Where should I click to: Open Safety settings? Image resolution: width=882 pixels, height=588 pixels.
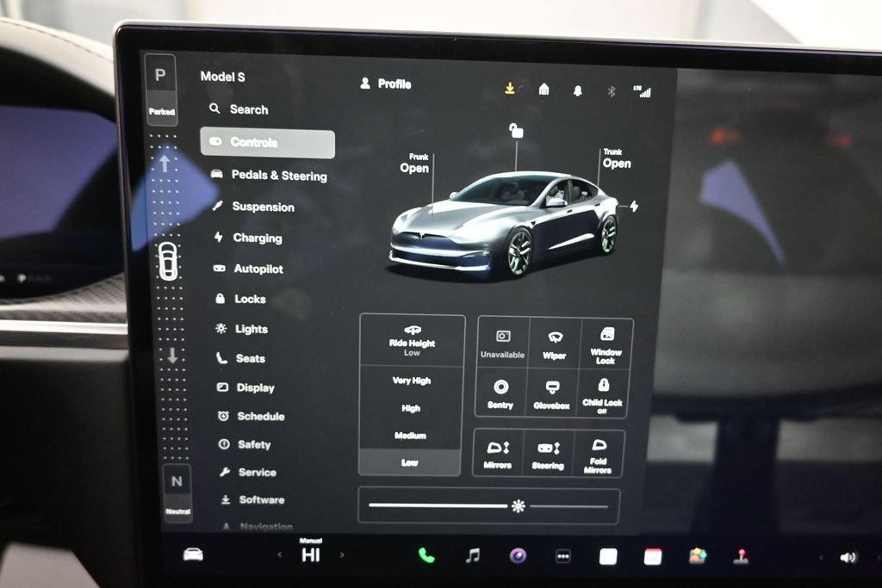245,444
